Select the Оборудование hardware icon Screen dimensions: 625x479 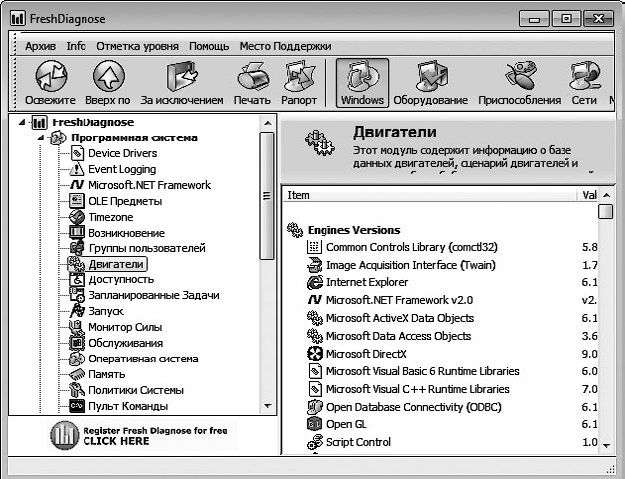(430, 77)
